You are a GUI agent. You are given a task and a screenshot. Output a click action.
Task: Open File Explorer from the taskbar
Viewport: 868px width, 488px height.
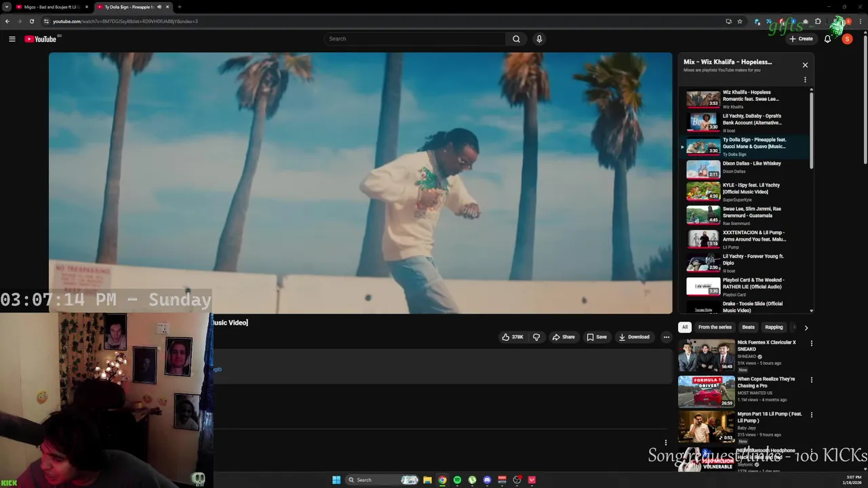(x=427, y=480)
